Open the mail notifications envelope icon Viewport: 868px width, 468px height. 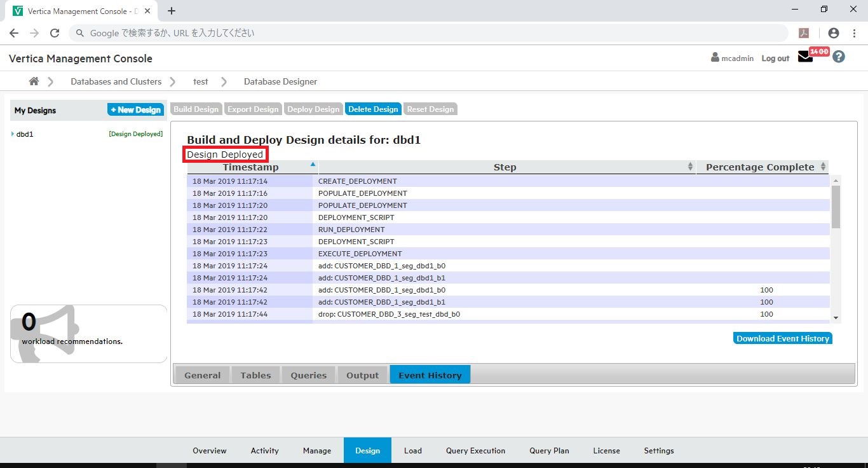click(x=805, y=57)
